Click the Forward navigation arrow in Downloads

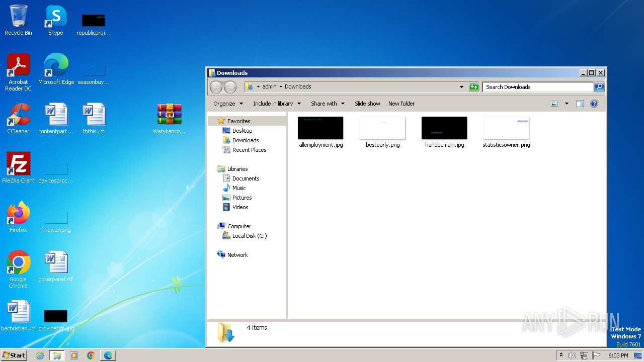coord(230,87)
